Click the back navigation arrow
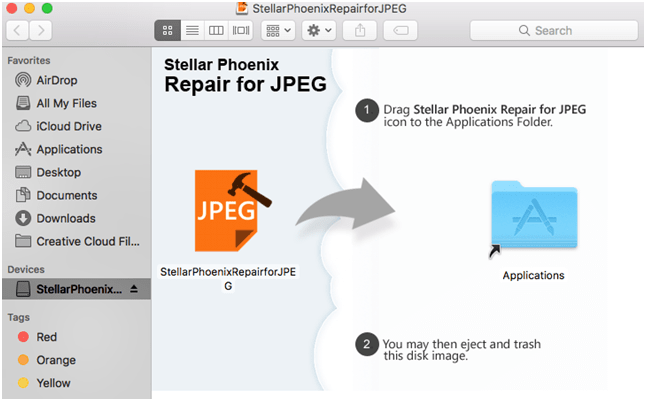The height and width of the screenshot is (399, 646). [17, 31]
